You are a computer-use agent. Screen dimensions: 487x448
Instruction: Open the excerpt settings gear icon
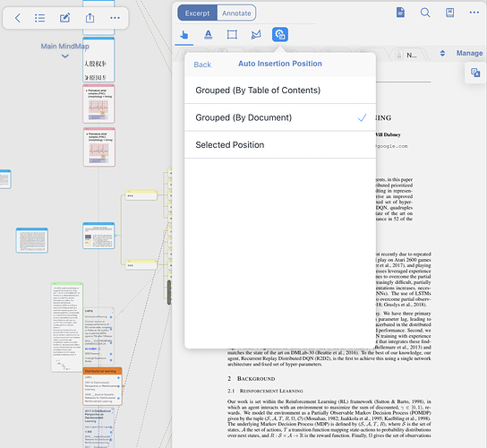[x=280, y=35]
